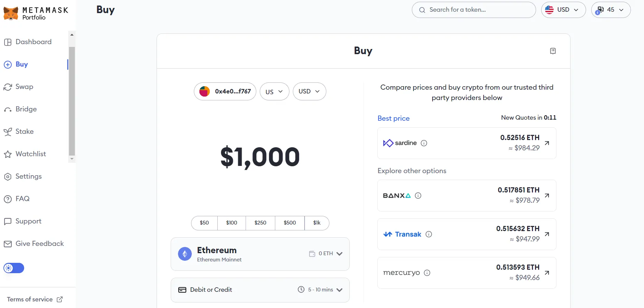Select the $1k preset amount
This screenshot has width=644, height=308.
[317, 223]
